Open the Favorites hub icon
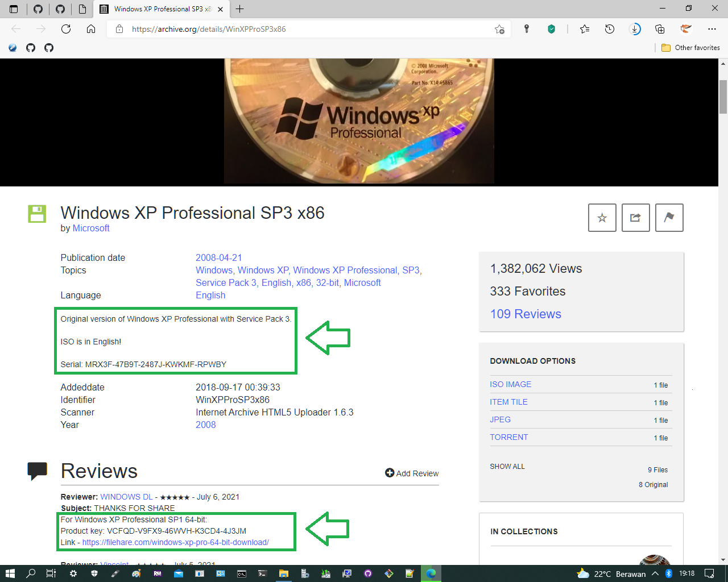The image size is (728, 582). click(x=585, y=29)
